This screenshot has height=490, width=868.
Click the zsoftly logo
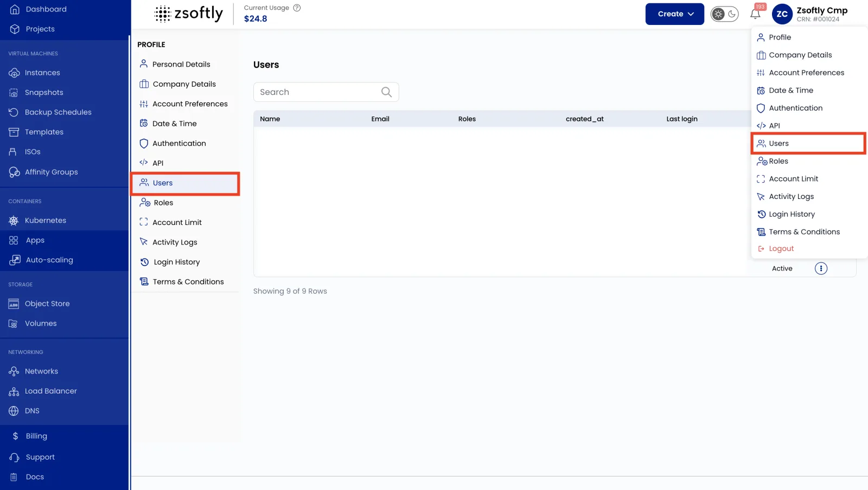click(188, 14)
